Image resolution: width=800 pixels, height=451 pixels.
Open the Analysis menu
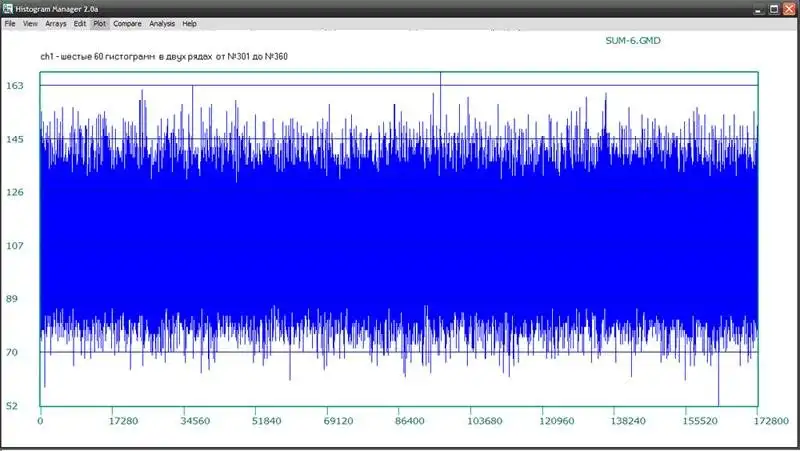(162, 23)
